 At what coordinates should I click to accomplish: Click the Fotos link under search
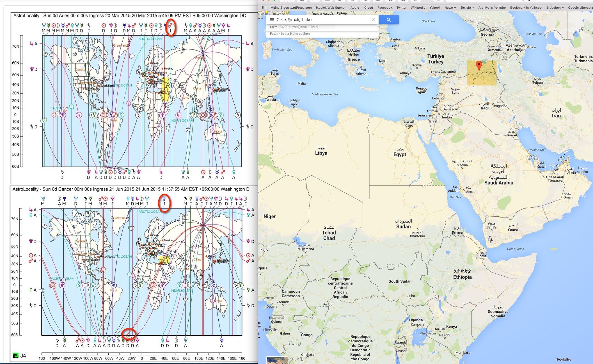click(274, 34)
